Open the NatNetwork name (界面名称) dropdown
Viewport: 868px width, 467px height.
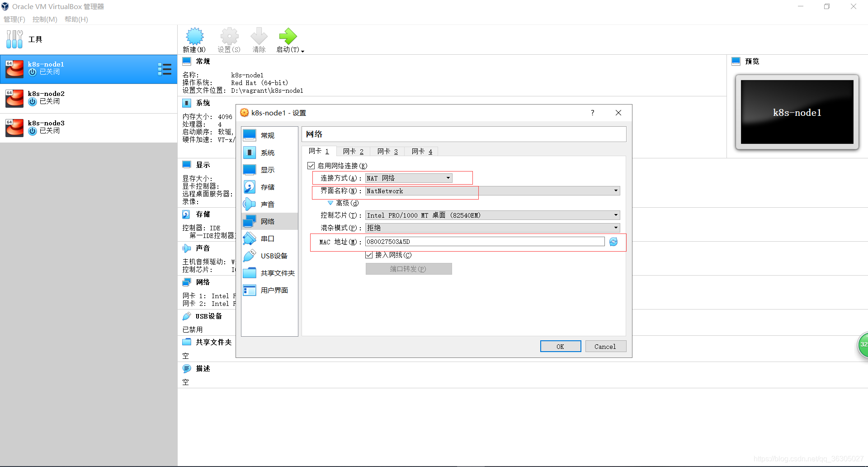(x=492, y=191)
